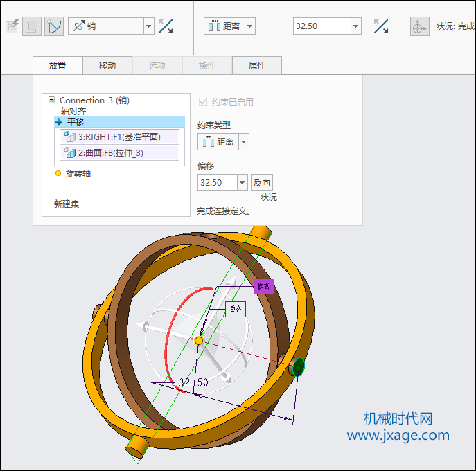Image resolution: width=476 pixels, height=471 pixels.
Task: Open the panel constraint type dropdown arrow
Action: tap(244, 142)
